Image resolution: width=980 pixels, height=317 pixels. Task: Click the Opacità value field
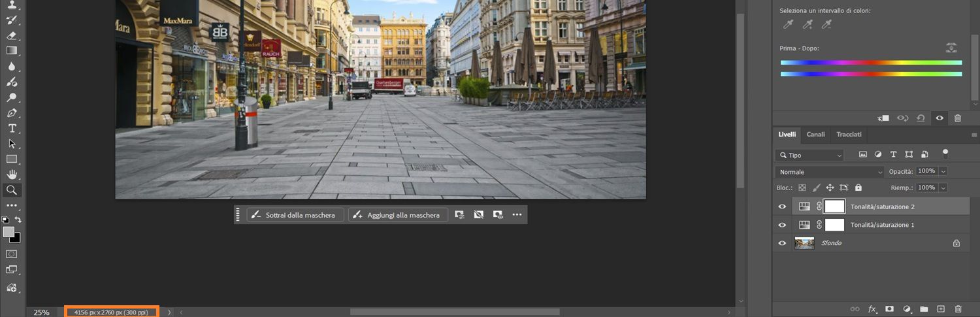click(x=927, y=171)
